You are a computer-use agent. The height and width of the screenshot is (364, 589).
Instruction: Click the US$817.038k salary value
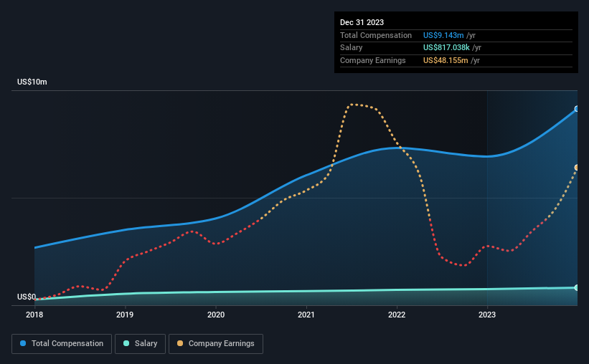[x=446, y=48]
